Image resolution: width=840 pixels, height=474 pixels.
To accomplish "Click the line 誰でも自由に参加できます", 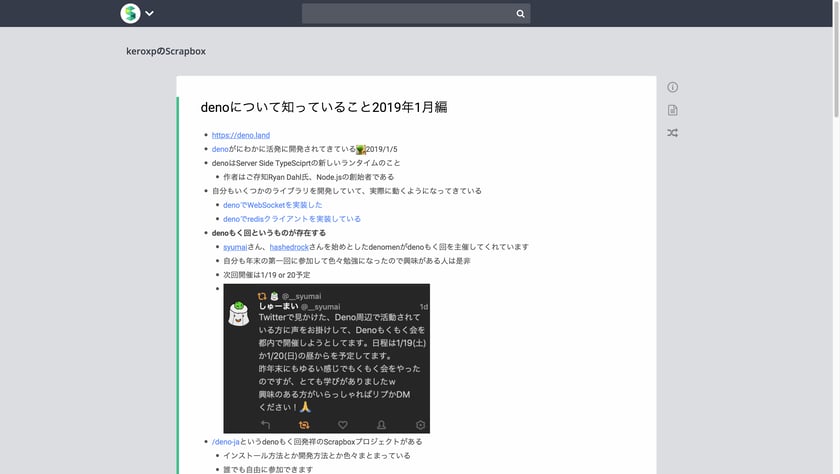I will pos(268,470).
